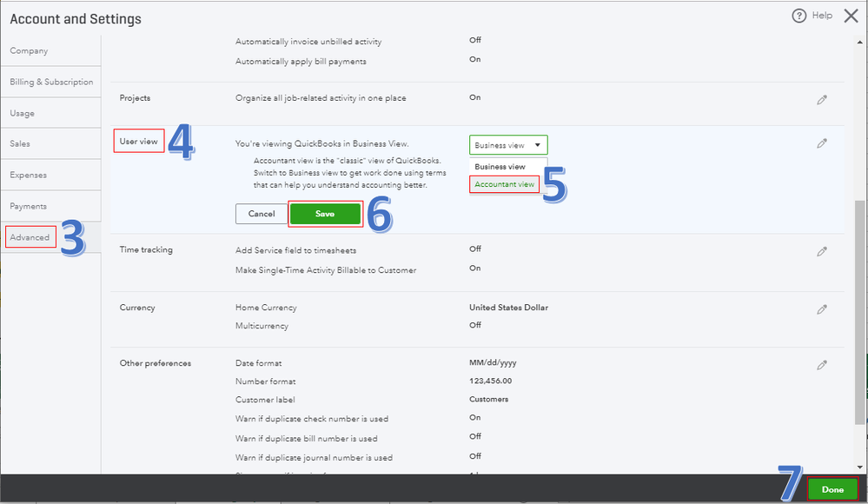The width and height of the screenshot is (868, 504).
Task: Click the green Done button
Action: [832, 489]
